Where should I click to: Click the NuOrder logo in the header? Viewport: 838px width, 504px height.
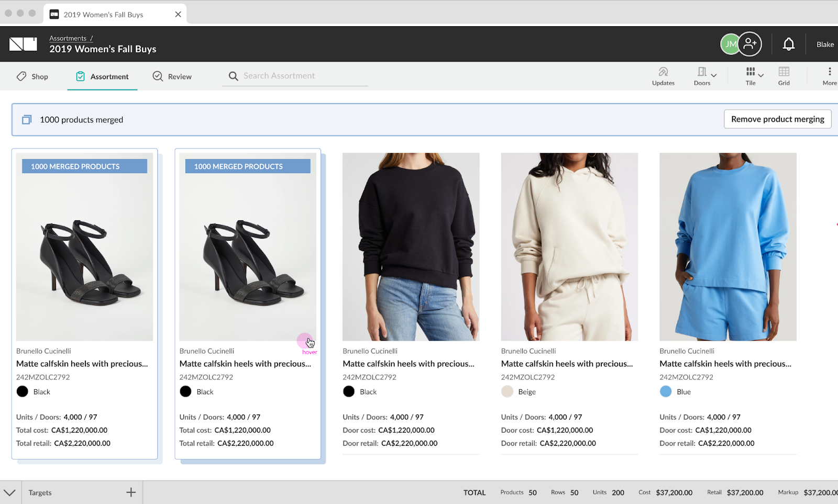coord(23,44)
